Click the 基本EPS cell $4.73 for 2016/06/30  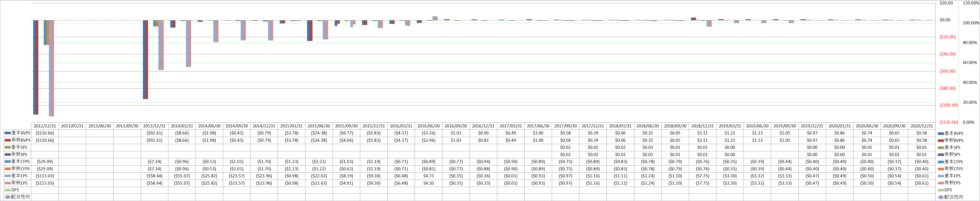pos(428,176)
